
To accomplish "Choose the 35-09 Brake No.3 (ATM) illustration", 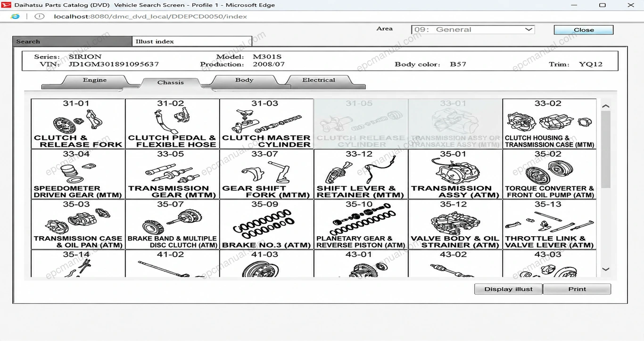I will click(x=267, y=225).
